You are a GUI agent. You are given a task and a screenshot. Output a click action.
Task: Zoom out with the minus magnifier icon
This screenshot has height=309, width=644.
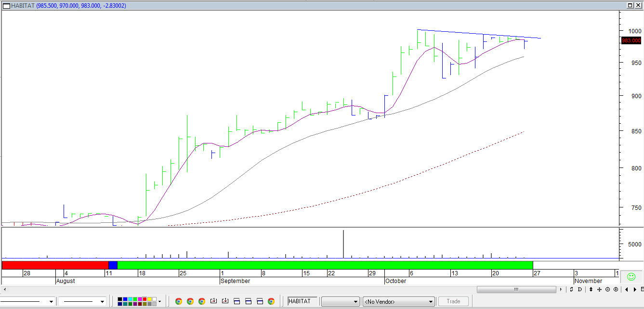[x=607, y=289]
